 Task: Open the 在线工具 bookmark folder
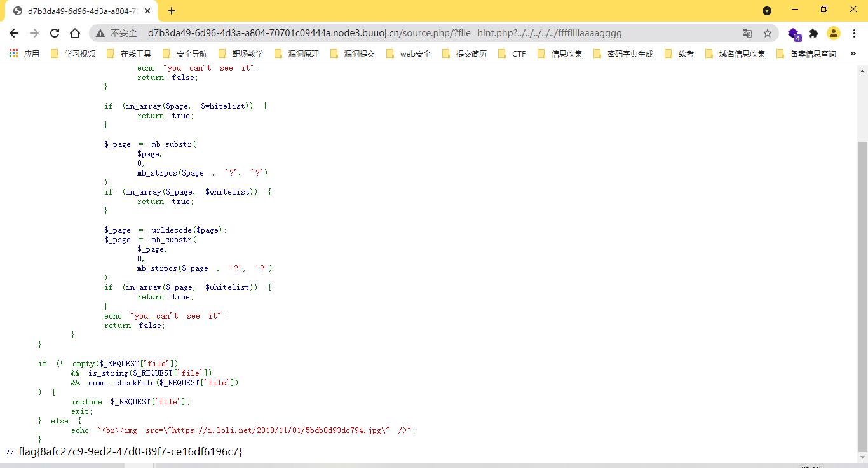pyautogui.click(x=128, y=54)
